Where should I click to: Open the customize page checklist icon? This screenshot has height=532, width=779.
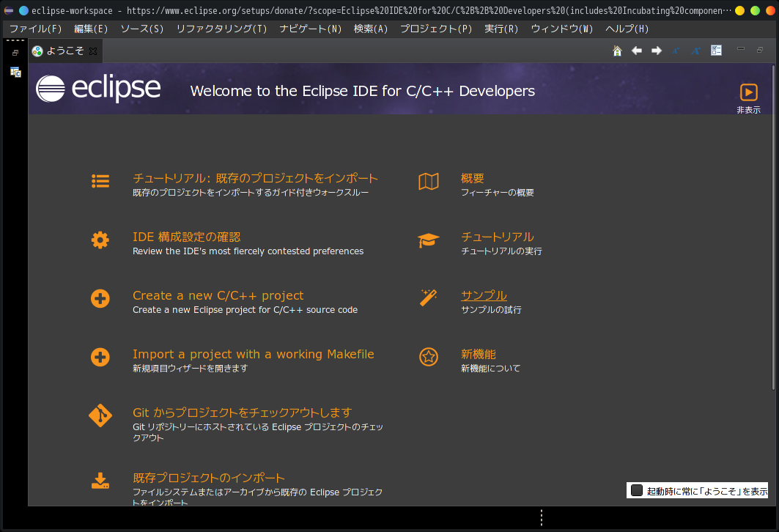pos(716,50)
